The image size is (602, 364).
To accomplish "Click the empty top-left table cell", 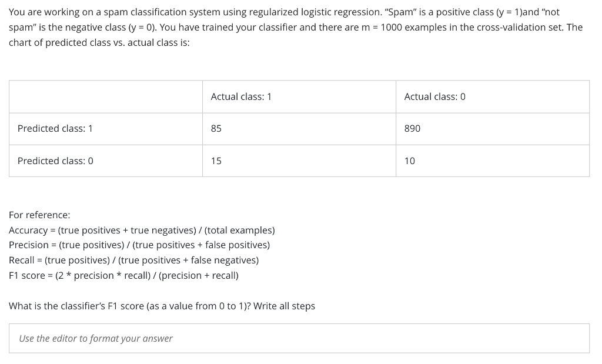I will coord(105,96).
